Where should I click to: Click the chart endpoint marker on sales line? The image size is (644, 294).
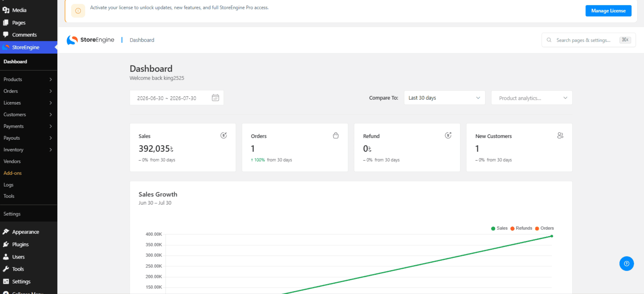click(x=552, y=236)
